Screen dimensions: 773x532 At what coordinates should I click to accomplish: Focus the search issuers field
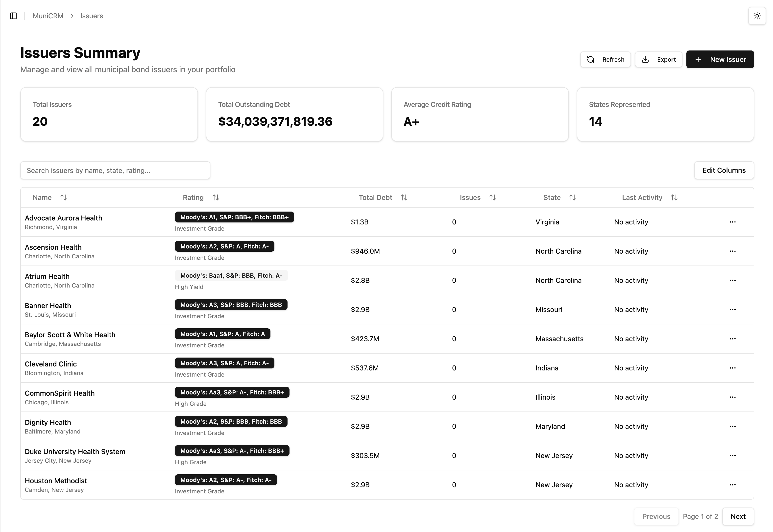tap(115, 170)
